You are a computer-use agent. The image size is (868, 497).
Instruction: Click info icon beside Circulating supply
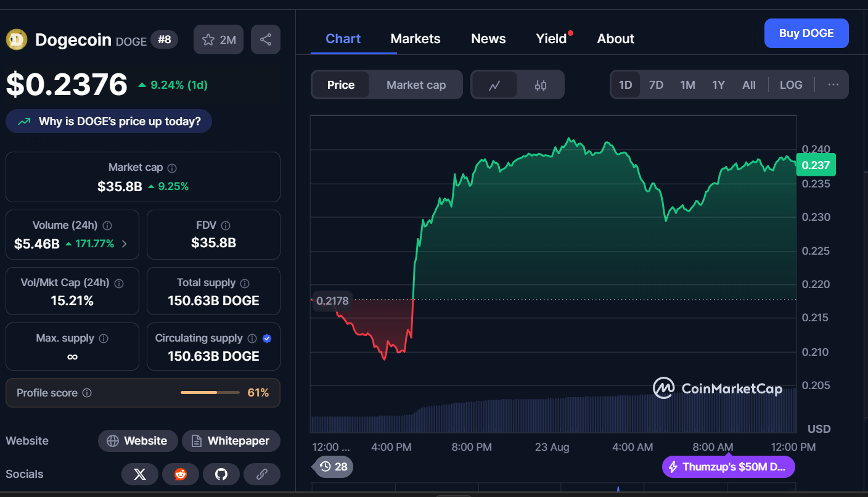pyautogui.click(x=252, y=339)
